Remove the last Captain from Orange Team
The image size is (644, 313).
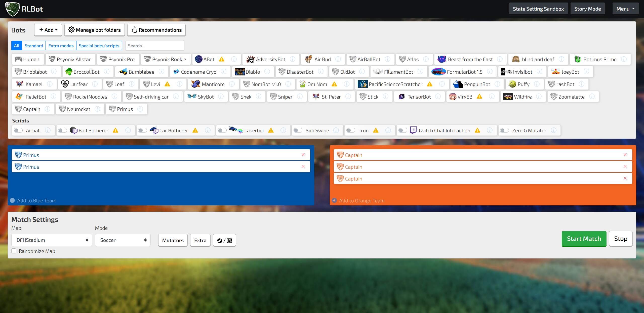(625, 178)
